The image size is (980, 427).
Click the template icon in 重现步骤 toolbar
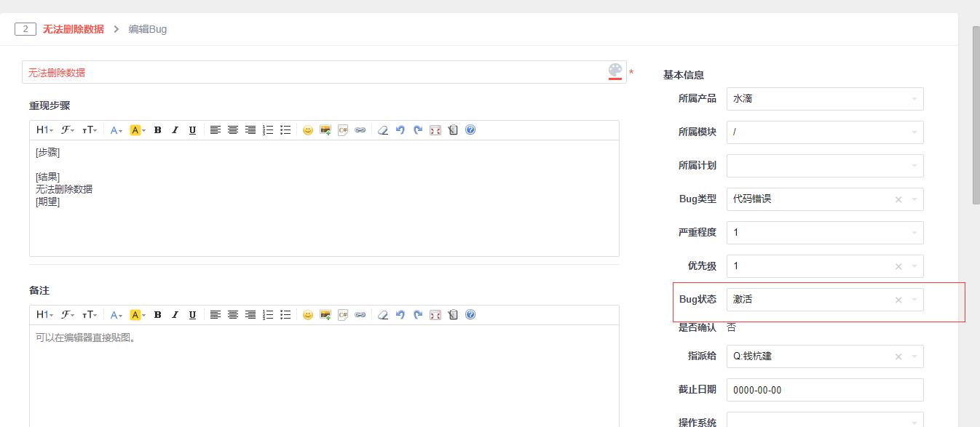point(453,130)
